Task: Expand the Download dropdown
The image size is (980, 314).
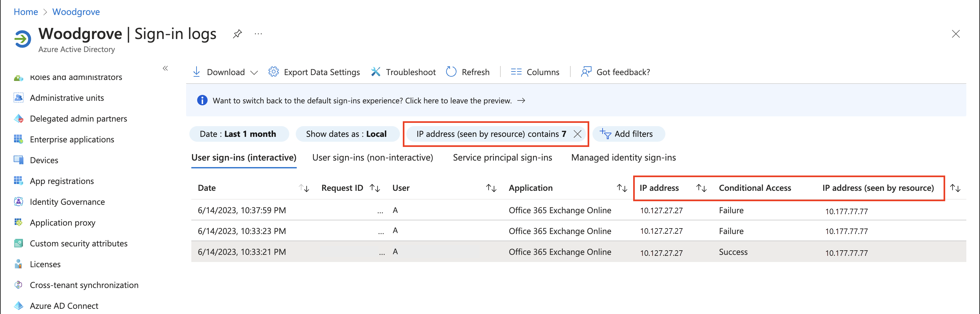Action: click(x=254, y=72)
